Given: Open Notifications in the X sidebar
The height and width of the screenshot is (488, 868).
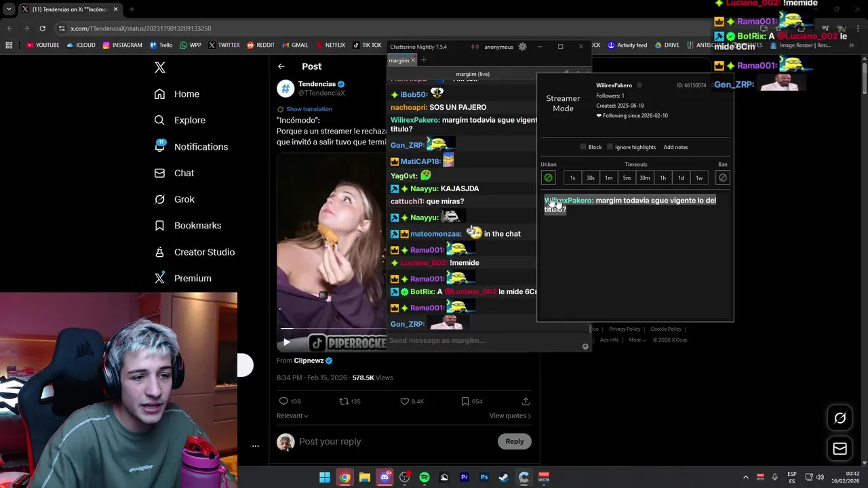Looking at the screenshot, I should (x=191, y=146).
